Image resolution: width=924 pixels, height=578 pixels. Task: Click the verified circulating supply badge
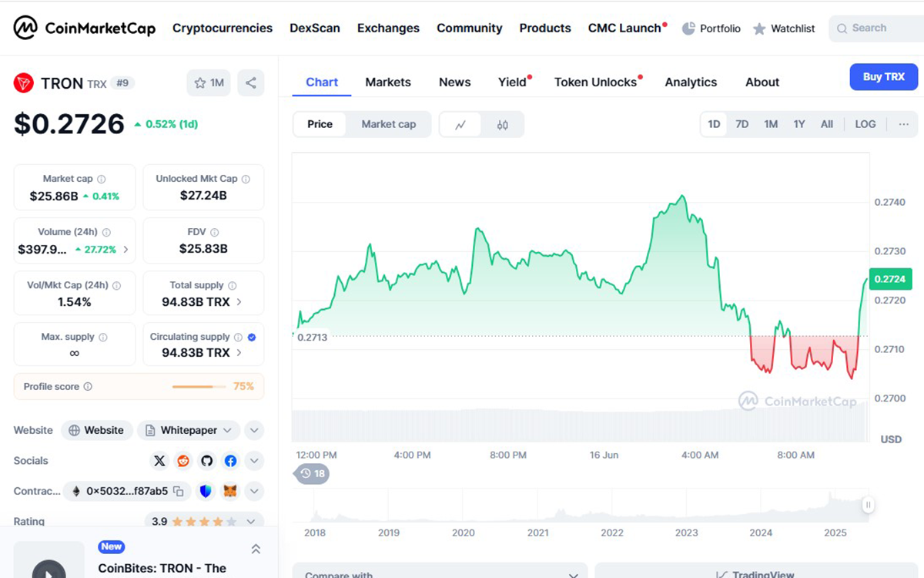[252, 337]
